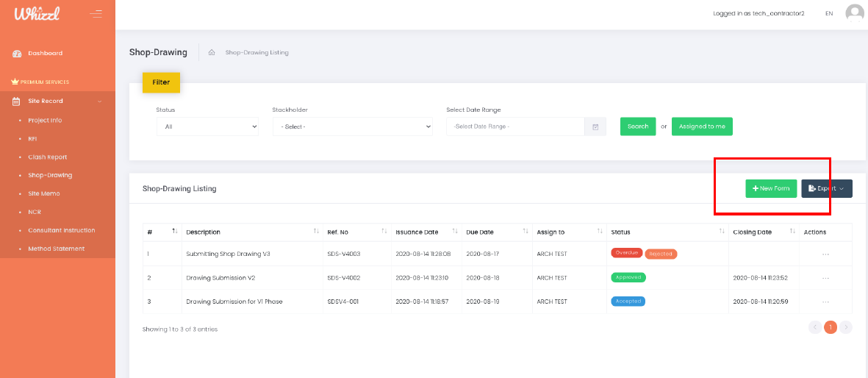Screen dimensions: 868x378
Task: Select Method Statement in the sidebar
Action: pos(56,249)
